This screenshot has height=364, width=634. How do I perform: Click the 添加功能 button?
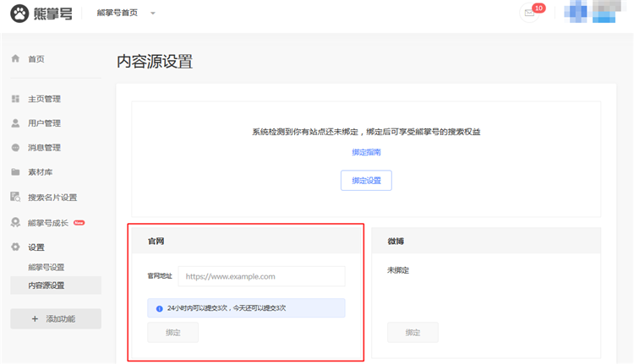(55, 318)
